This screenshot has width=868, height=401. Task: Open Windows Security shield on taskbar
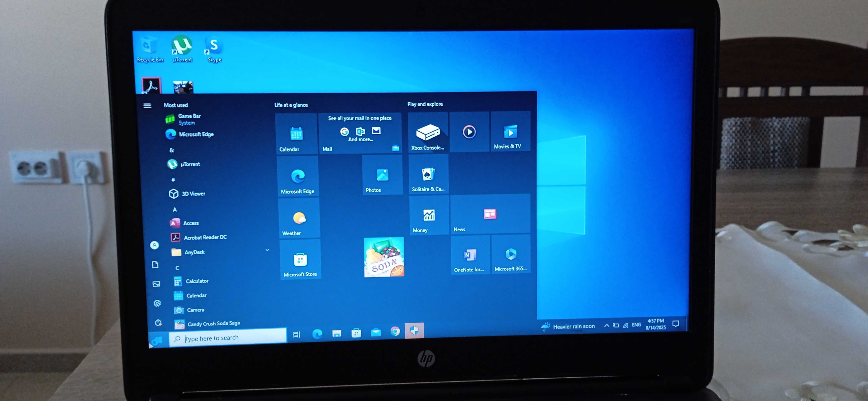point(414,331)
